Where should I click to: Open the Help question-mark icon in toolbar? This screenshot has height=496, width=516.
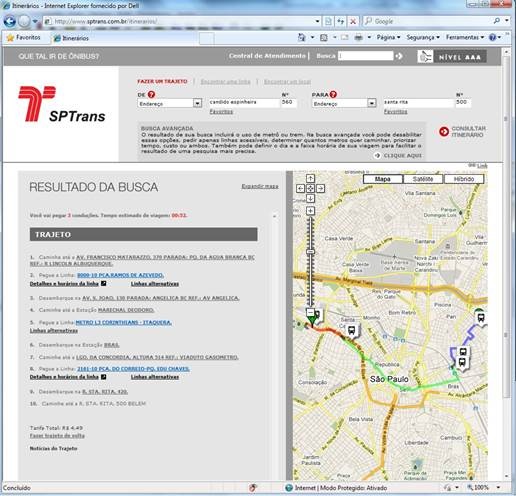(492, 37)
